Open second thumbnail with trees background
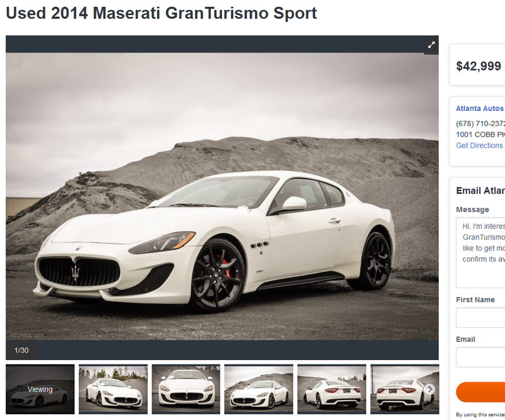Image resolution: width=505 pixels, height=420 pixels. (x=113, y=389)
